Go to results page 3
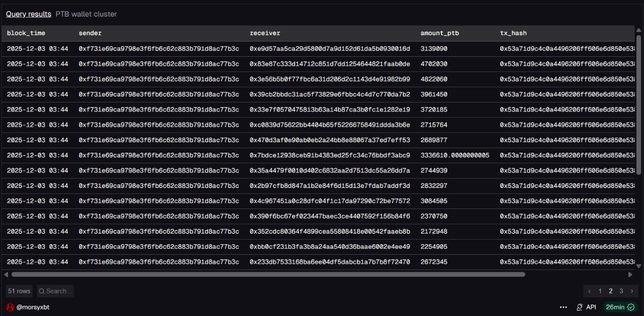The height and width of the screenshot is (316, 644). point(621,291)
